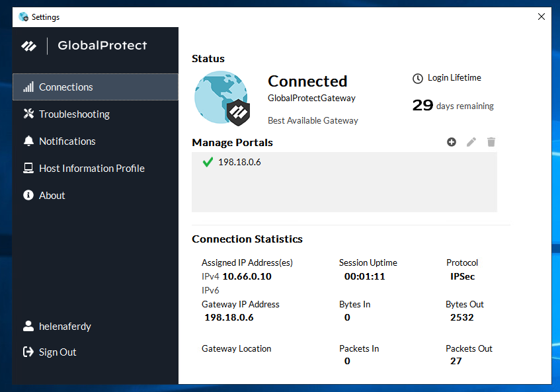Click the add portal plus icon
The width and height of the screenshot is (560, 392).
[452, 142]
